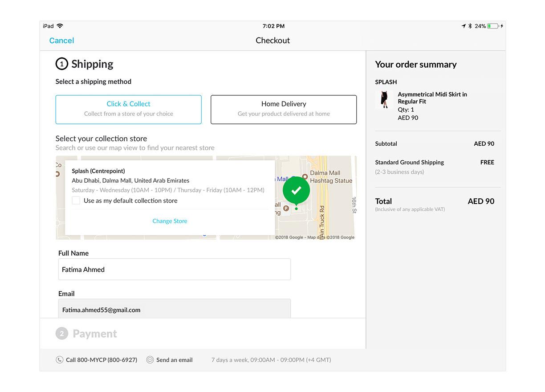Click the location arrow icon in the status bar
The image size is (545, 392).
pyautogui.click(x=464, y=25)
